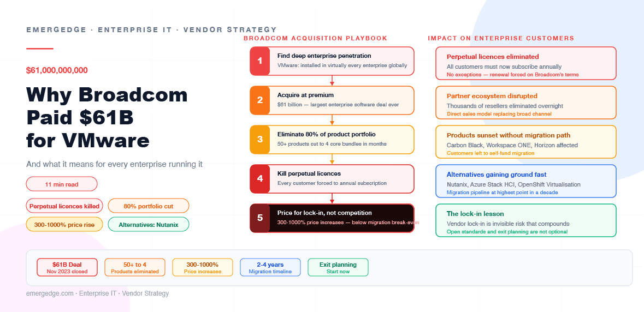Select the 300-1000% price rise tag

(64, 225)
